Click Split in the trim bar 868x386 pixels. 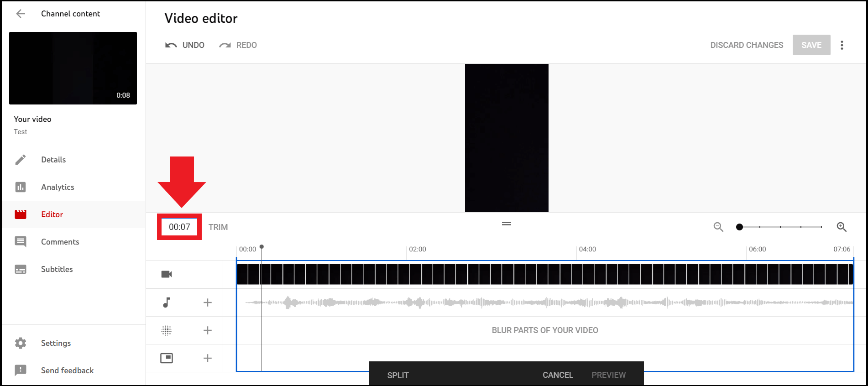click(398, 375)
